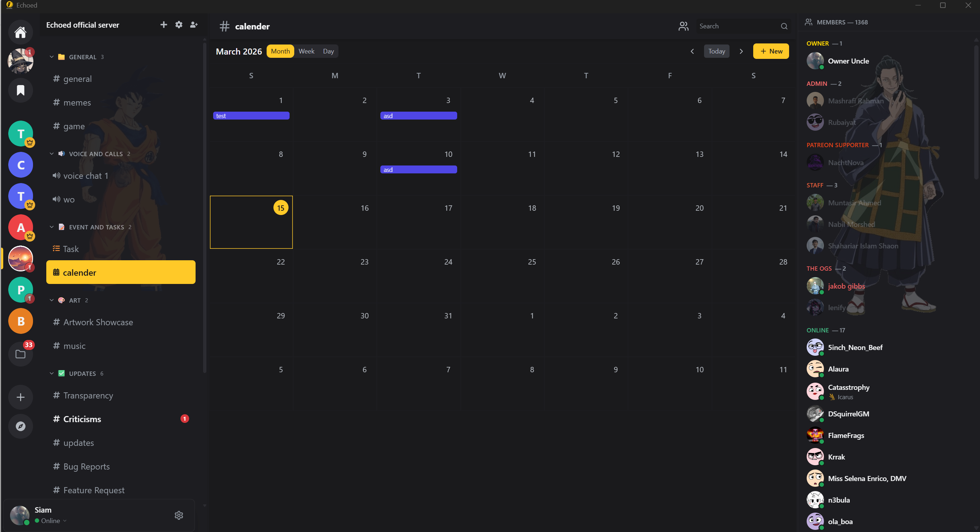Open the bookmark (saved items) icon
Image resolution: width=980 pixels, height=532 pixels.
point(20,90)
